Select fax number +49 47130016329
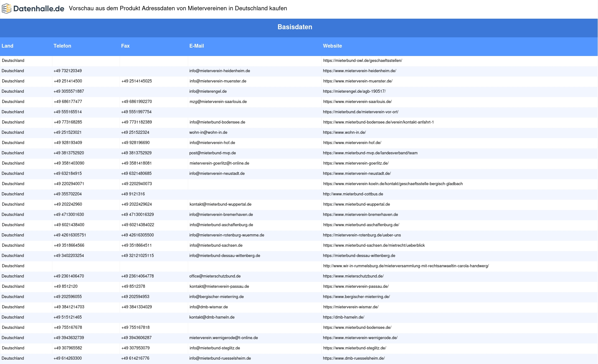This screenshot has width=598, height=364. pos(137,215)
